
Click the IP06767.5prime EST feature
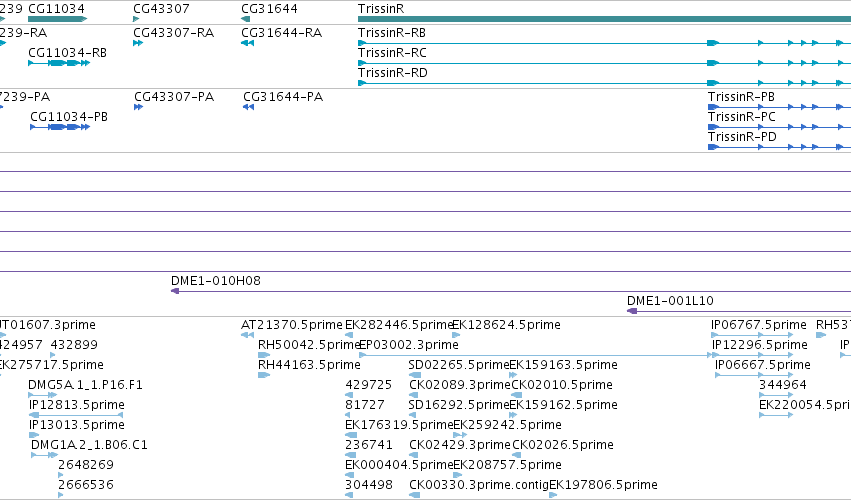click(759, 335)
